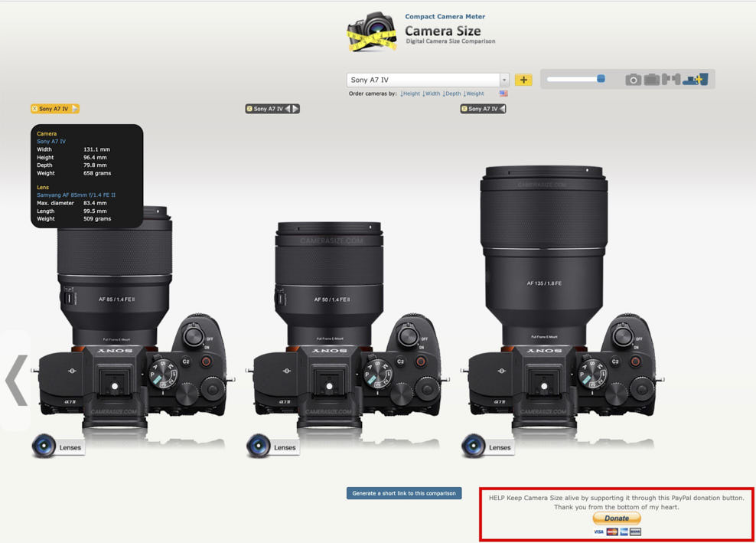The image size is (756, 543).
Task: Select the camera image with AF 50/1.4 lens
Action: pos(346,325)
